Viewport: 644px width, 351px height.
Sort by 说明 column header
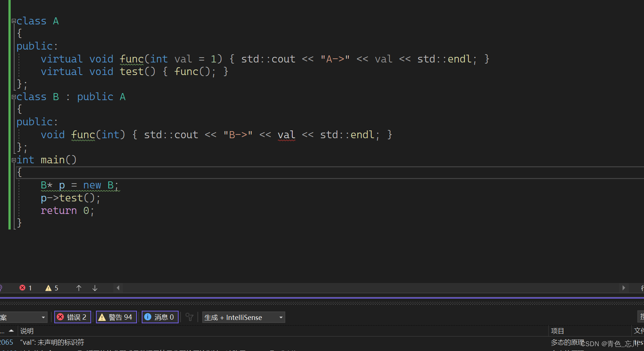coord(27,331)
